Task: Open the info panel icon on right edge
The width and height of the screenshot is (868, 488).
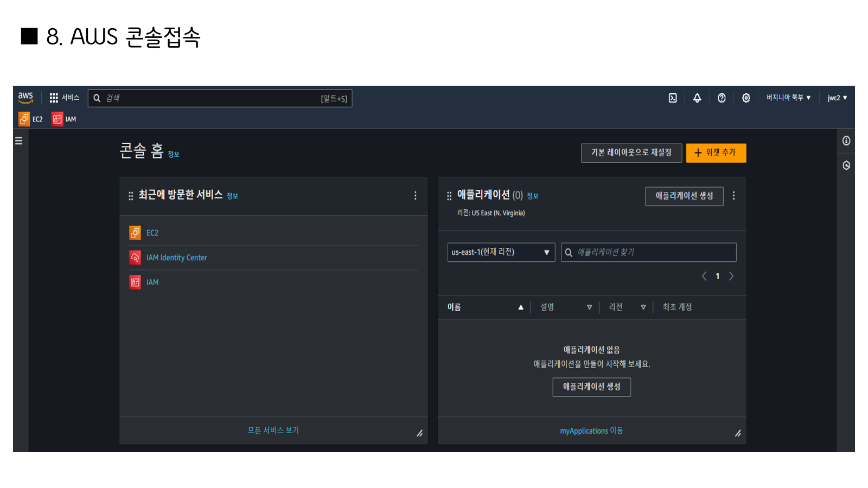Action: tap(846, 141)
